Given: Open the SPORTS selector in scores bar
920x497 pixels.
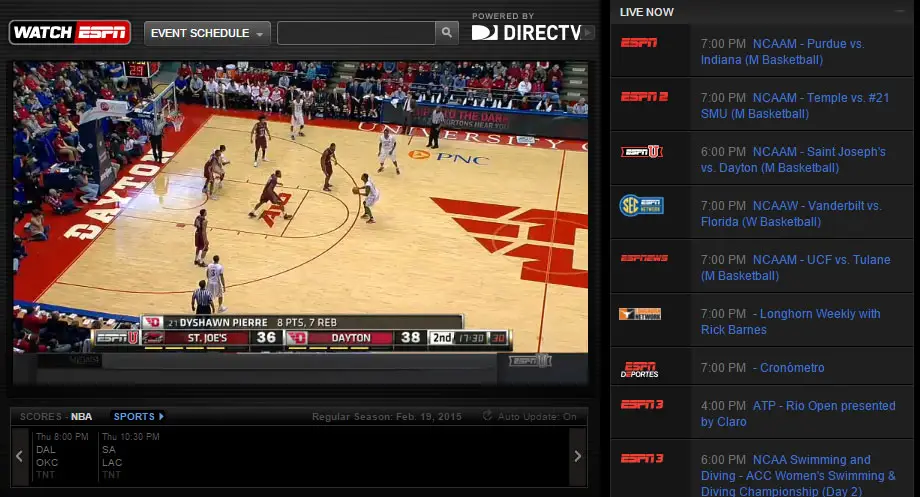Looking at the screenshot, I should (138, 417).
